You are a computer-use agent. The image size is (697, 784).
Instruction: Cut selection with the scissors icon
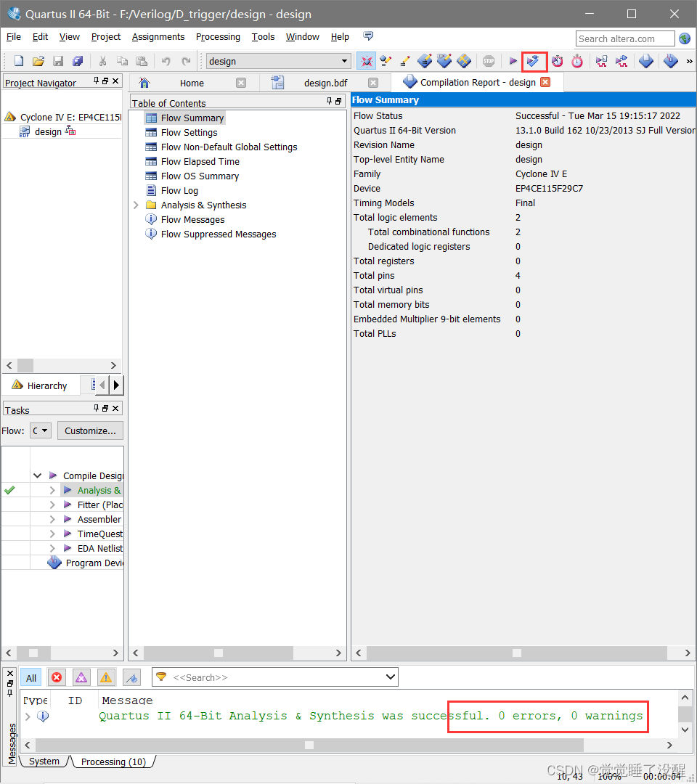pyautogui.click(x=102, y=61)
